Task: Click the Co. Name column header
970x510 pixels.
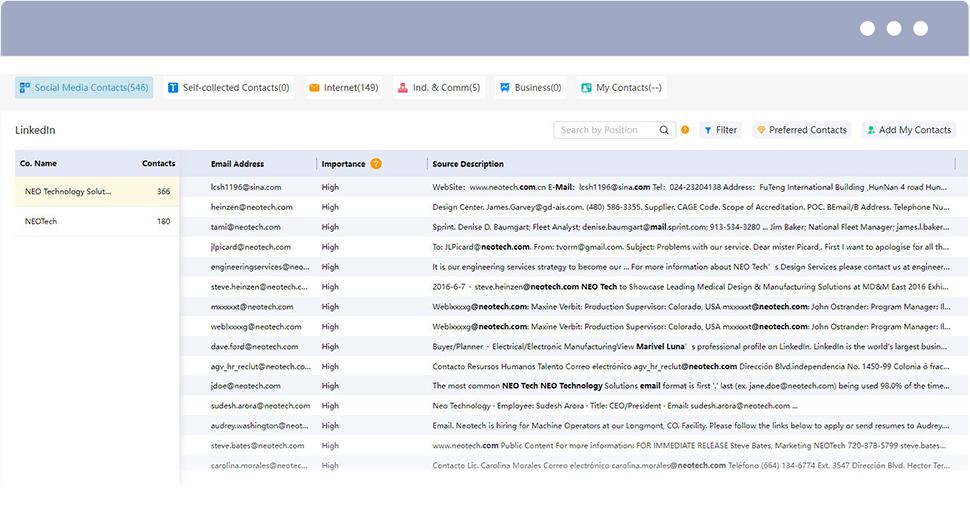Action: coord(38,163)
